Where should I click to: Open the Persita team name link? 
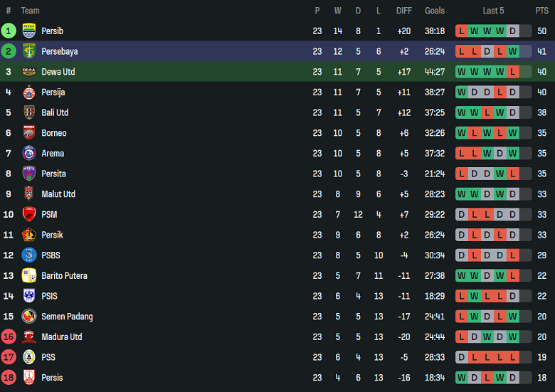[54, 174]
